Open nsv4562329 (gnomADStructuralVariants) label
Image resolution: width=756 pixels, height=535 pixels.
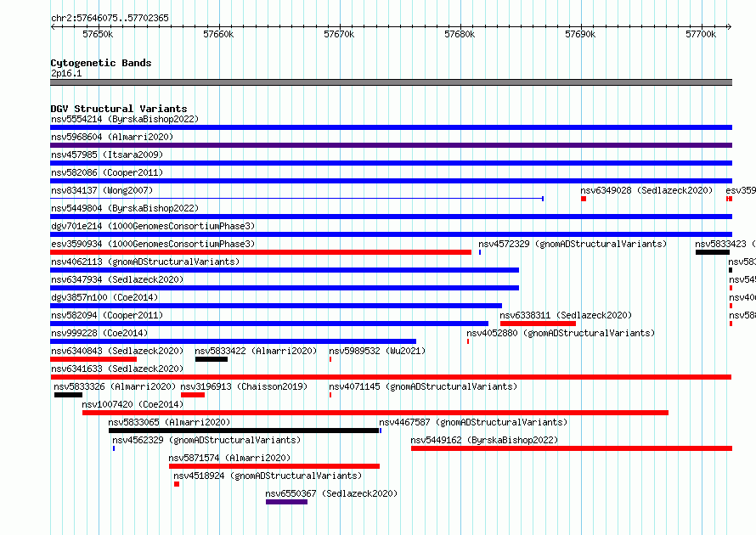pos(206,440)
